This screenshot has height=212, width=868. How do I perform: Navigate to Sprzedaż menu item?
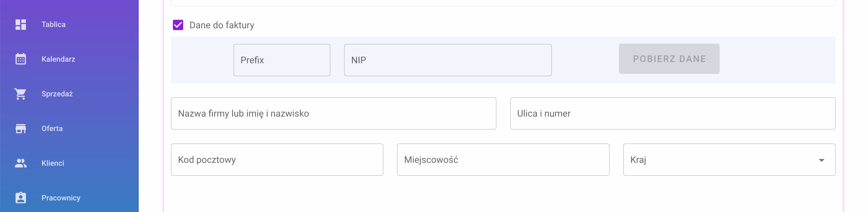click(x=57, y=94)
